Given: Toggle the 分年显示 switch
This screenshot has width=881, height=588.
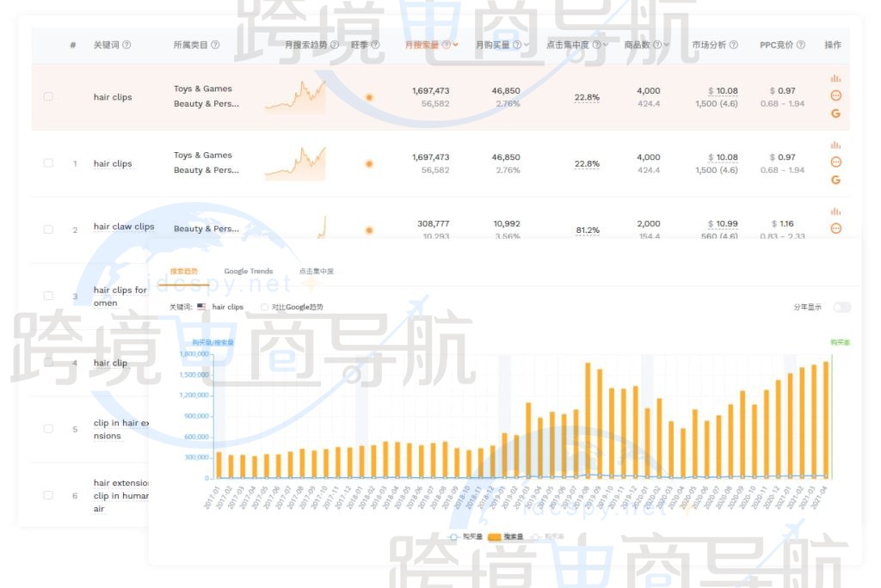Looking at the screenshot, I should pyautogui.click(x=841, y=307).
